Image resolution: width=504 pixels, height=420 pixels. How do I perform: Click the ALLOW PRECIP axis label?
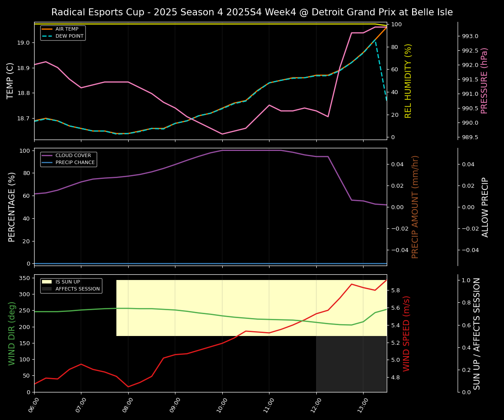(485, 206)
